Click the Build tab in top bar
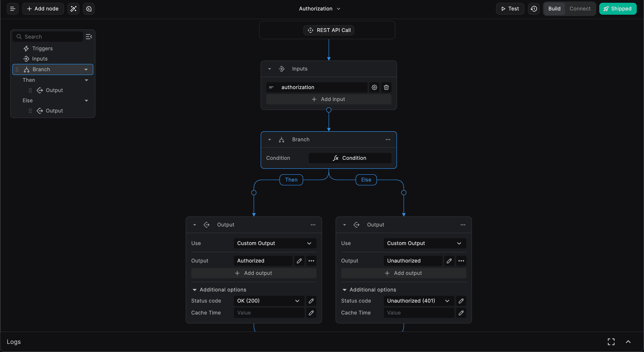The height and width of the screenshot is (352, 644). 554,9
